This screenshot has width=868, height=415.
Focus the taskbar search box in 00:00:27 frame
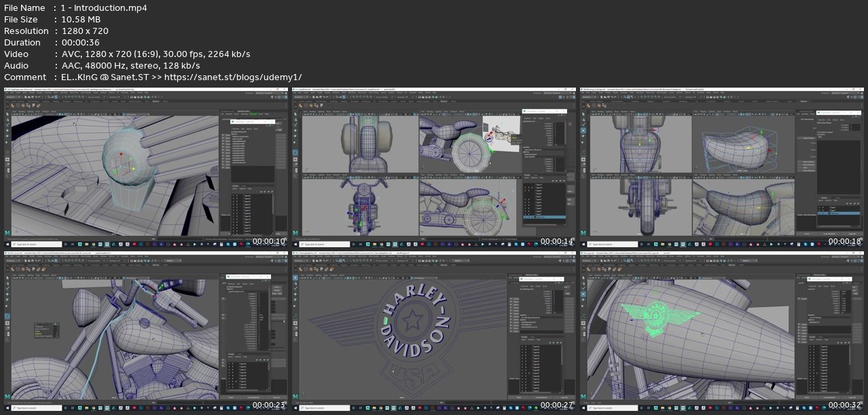pyautogui.click(x=326, y=408)
